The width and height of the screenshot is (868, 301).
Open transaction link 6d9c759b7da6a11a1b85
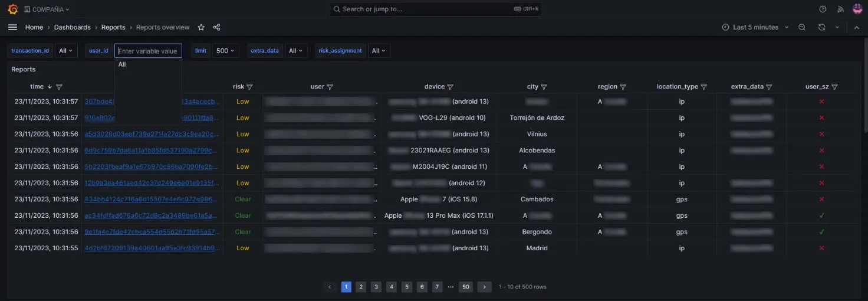152,150
